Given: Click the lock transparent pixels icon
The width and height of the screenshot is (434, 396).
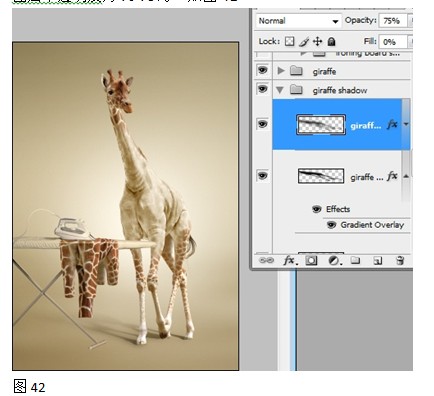Looking at the screenshot, I should (x=289, y=42).
